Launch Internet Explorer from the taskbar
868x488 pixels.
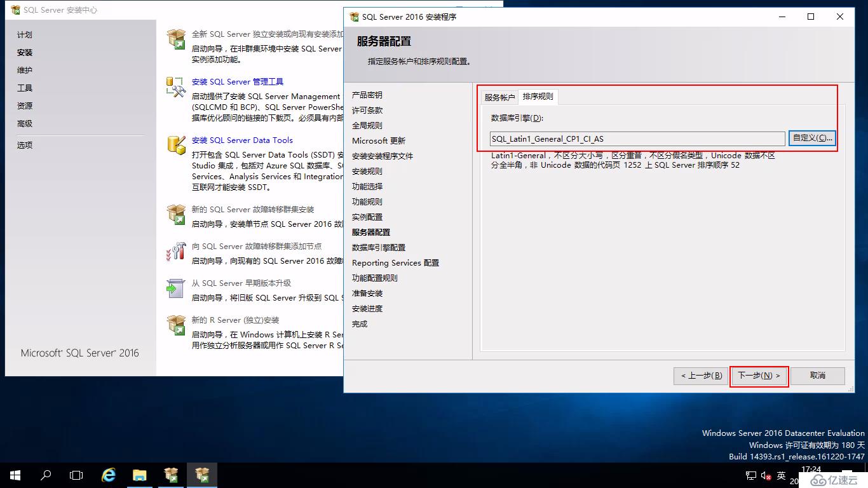109,475
